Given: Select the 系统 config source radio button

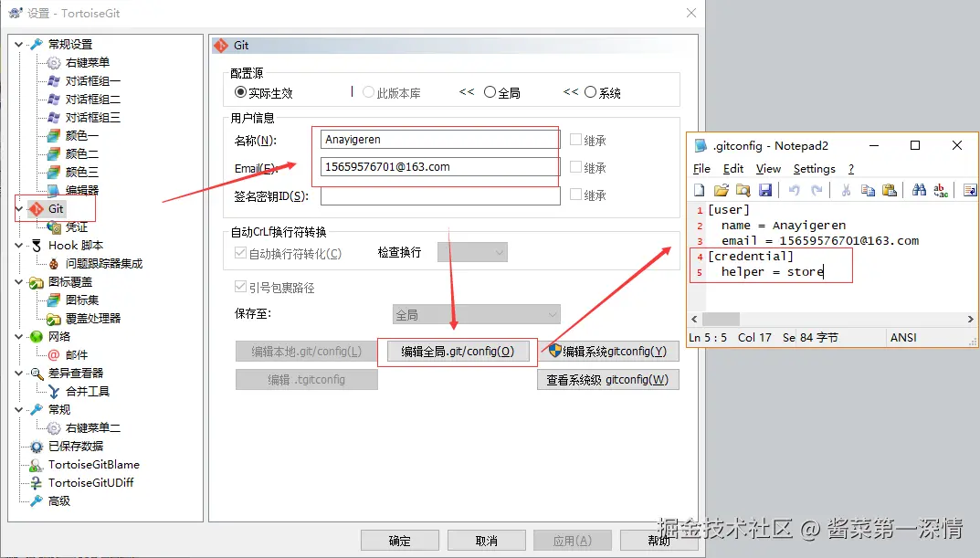Looking at the screenshot, I should tap(591, 92).
